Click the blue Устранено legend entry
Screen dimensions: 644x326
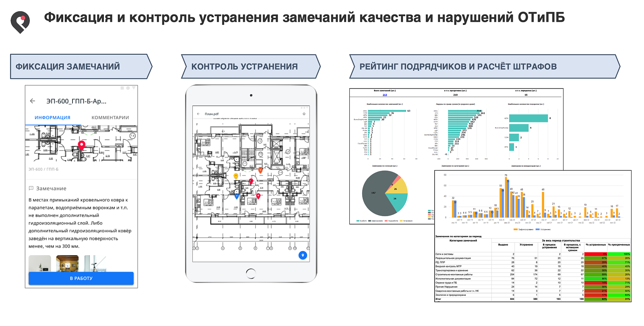543,229
